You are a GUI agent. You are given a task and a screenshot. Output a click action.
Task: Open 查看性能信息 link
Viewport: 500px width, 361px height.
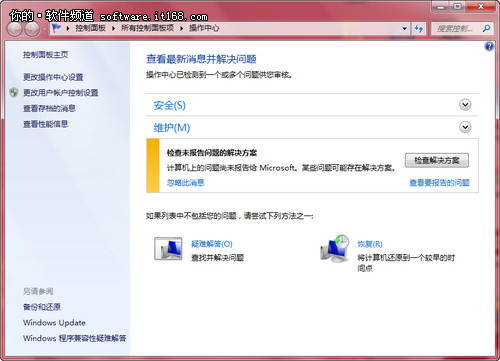45,124
